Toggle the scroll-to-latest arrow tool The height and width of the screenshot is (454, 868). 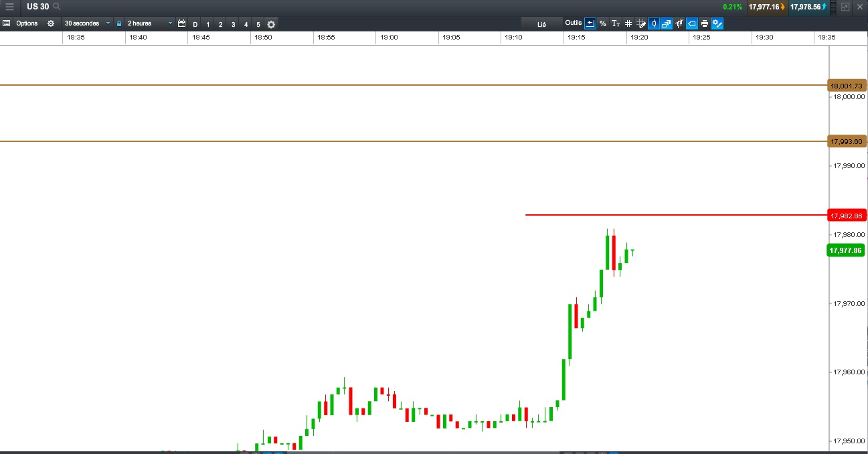(590, 23)
